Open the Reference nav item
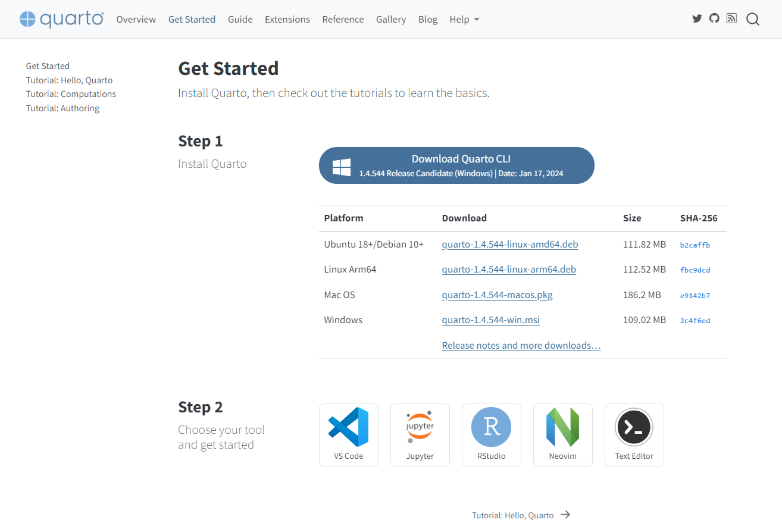782x532 pixels. (x=343, y=19)
